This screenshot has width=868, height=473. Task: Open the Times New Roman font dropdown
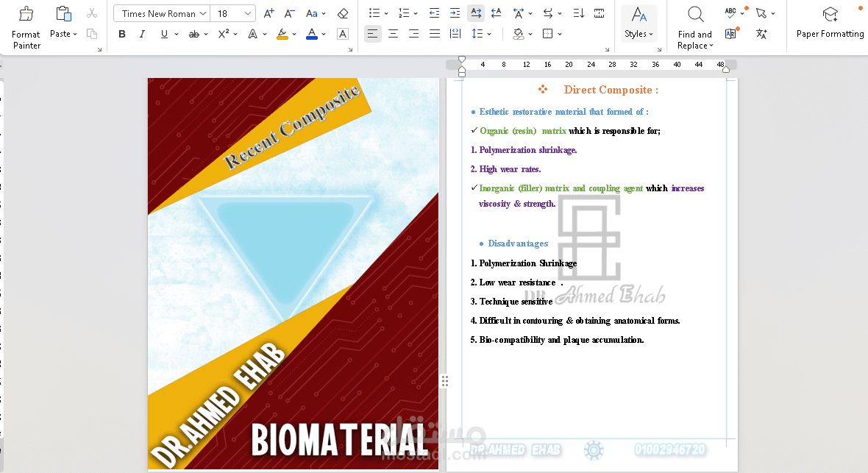[203, 13]
